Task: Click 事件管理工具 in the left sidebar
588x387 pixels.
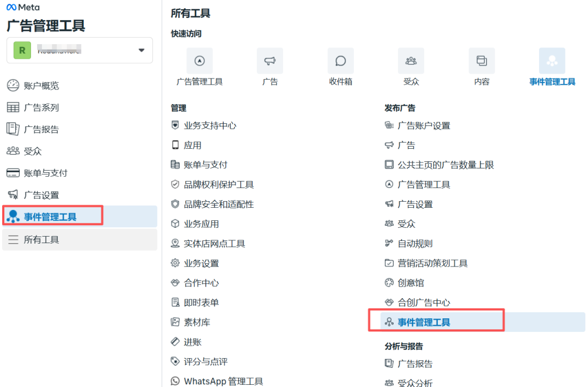Action: 79,216
